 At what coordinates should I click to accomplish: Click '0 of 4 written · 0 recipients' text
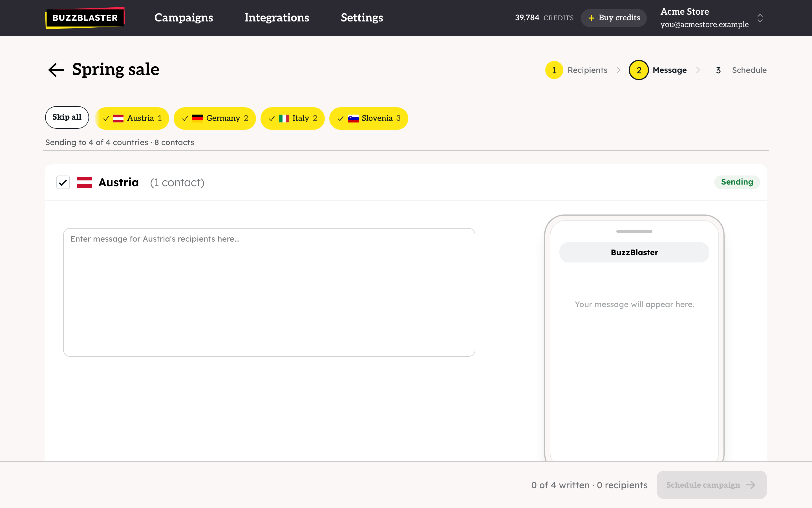(x=589, y=485)
